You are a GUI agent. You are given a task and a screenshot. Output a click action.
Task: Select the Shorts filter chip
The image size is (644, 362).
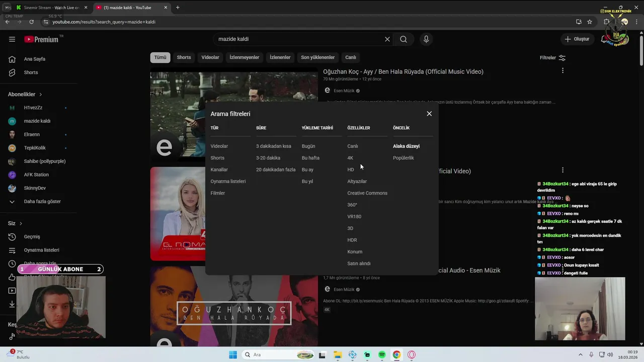[184, 57]
